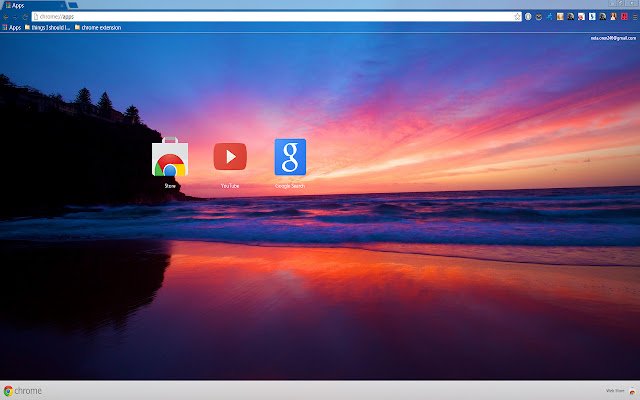Click the blue S extension icon

tap(592, 17)
